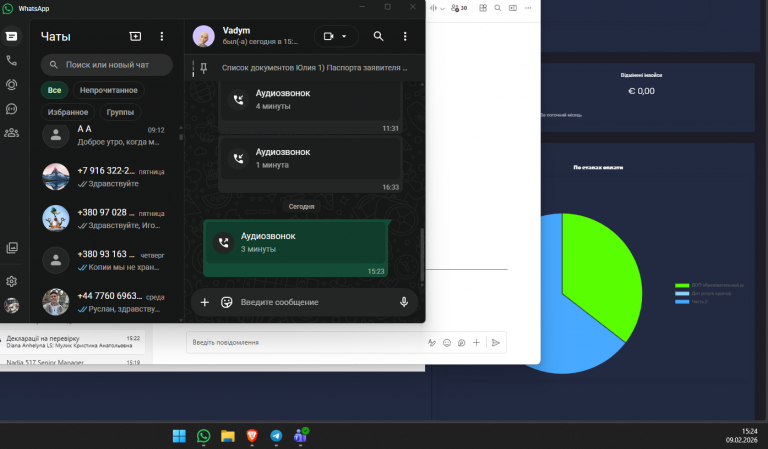Image resolution: width=768 pixels, height=449 pixels.
Task: Click the WhatsApp message list scrollbar
Action: 422,255
